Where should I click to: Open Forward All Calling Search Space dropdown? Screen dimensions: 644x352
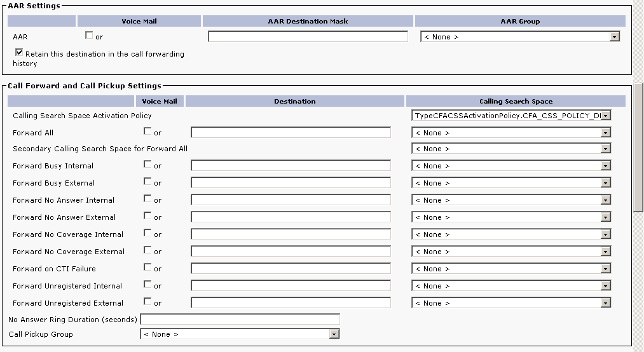(x=511, y=133)
